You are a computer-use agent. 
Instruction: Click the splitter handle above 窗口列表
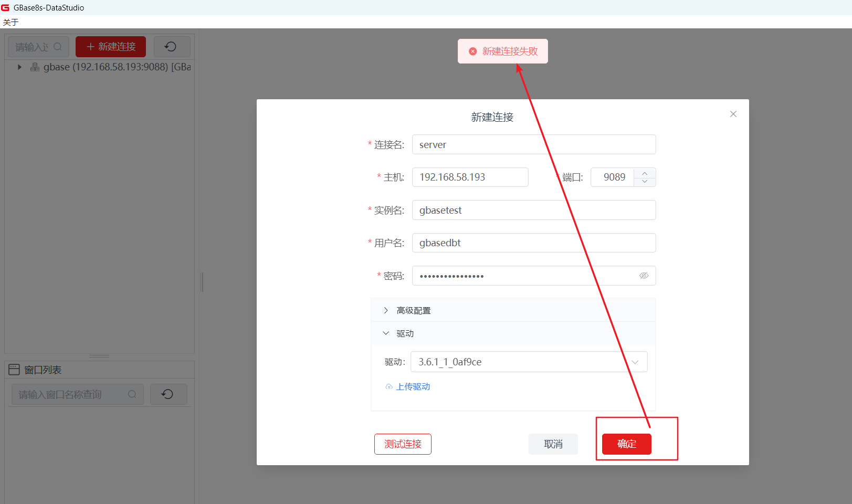[x=99, y=356]
